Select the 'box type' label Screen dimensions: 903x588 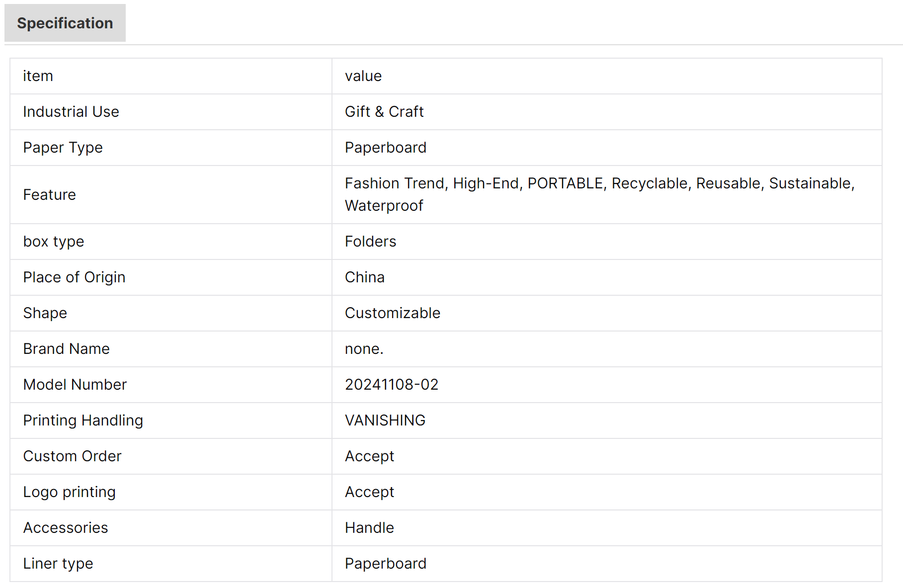coord(54,242)
